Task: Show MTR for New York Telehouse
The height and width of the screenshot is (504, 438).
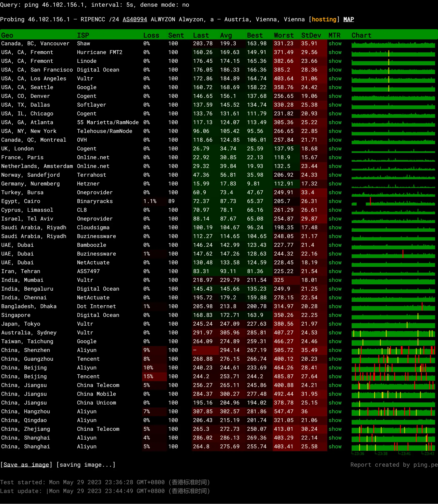Action: 335,131
